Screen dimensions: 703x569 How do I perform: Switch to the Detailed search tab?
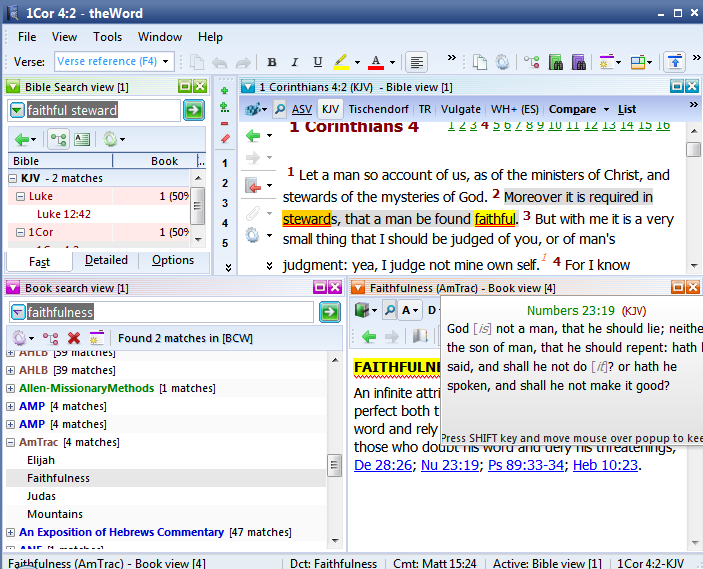[x=106, y=260]
